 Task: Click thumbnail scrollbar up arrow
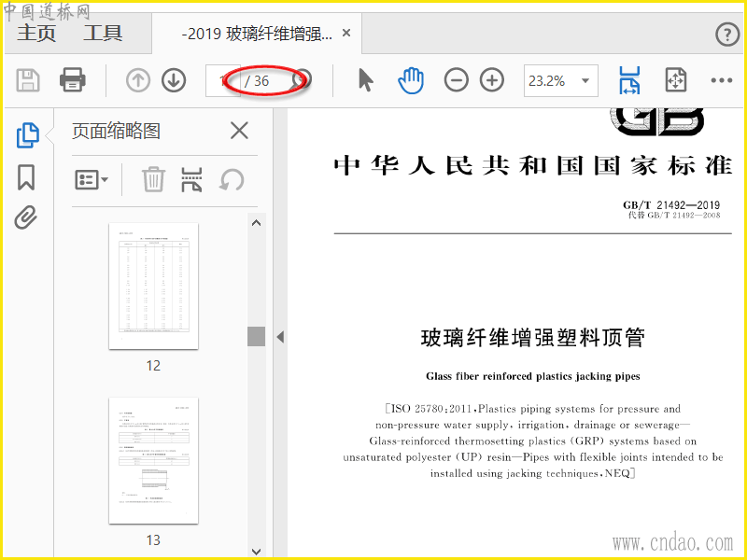tap(256, 222)
